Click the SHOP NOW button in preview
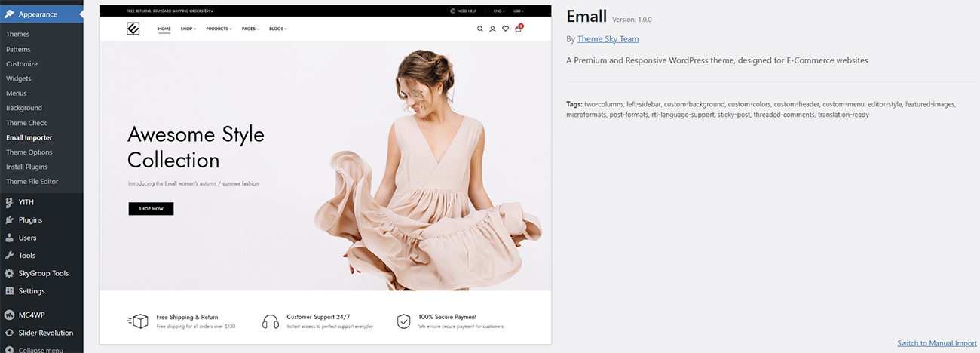Image resolution: width=980 pixels, height=353 pixels. [x=151, y=208]
